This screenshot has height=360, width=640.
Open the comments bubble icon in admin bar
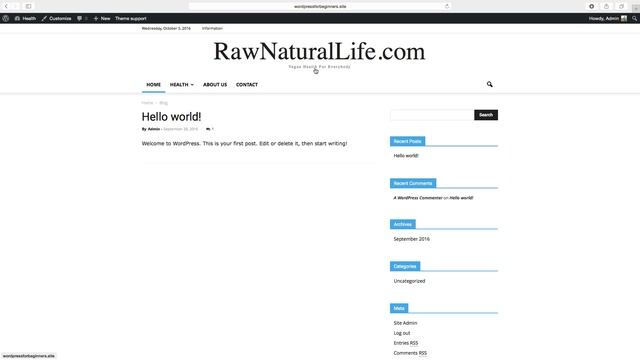80,18
